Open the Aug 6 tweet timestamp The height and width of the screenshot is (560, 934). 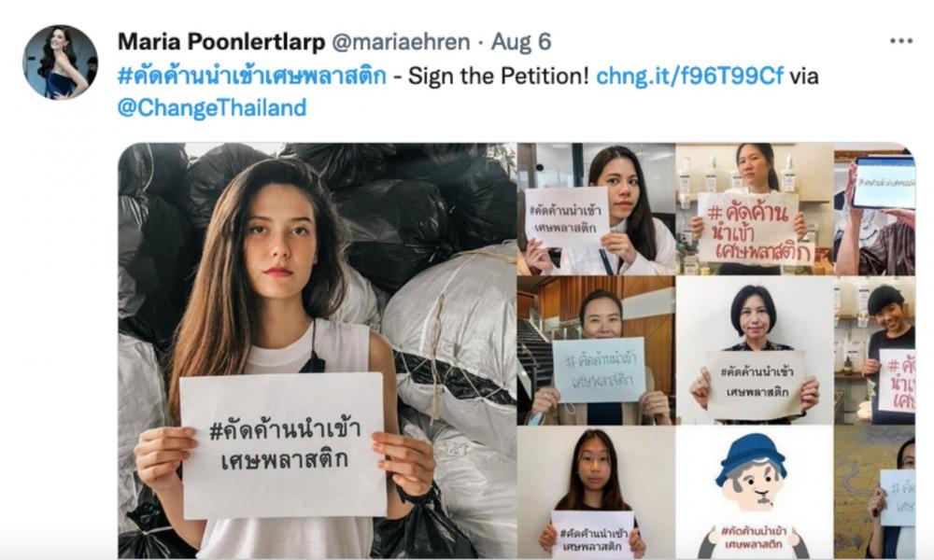tap(520, 42)
